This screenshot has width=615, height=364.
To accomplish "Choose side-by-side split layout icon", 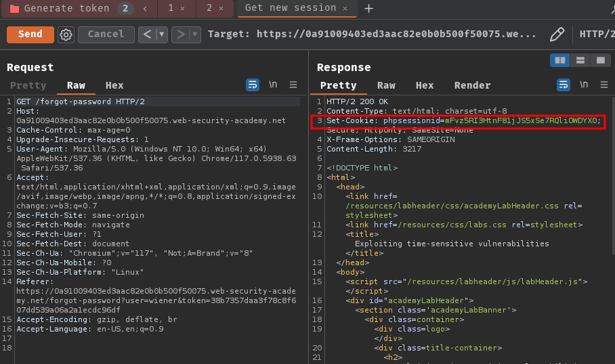I will pos(559,60).
